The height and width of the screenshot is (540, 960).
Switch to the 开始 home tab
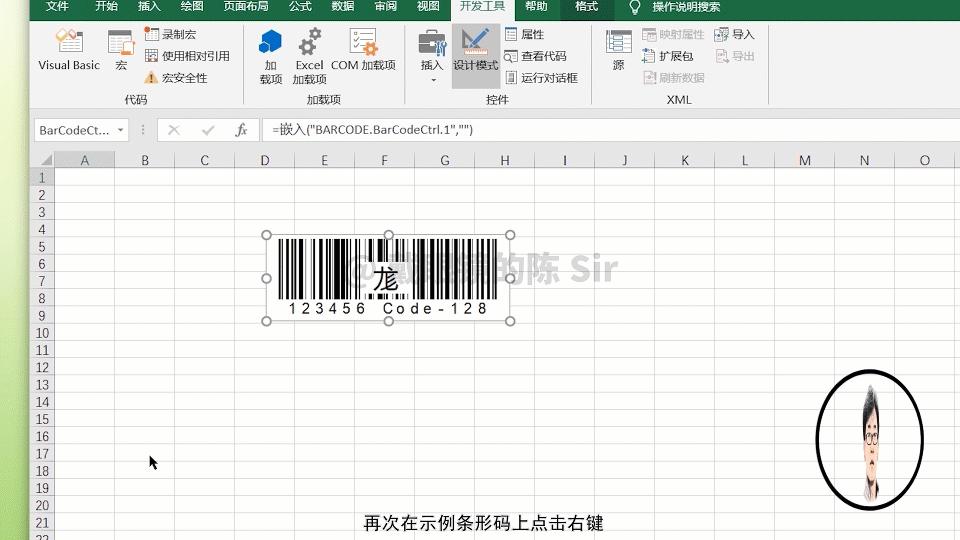tap(107, 7)
